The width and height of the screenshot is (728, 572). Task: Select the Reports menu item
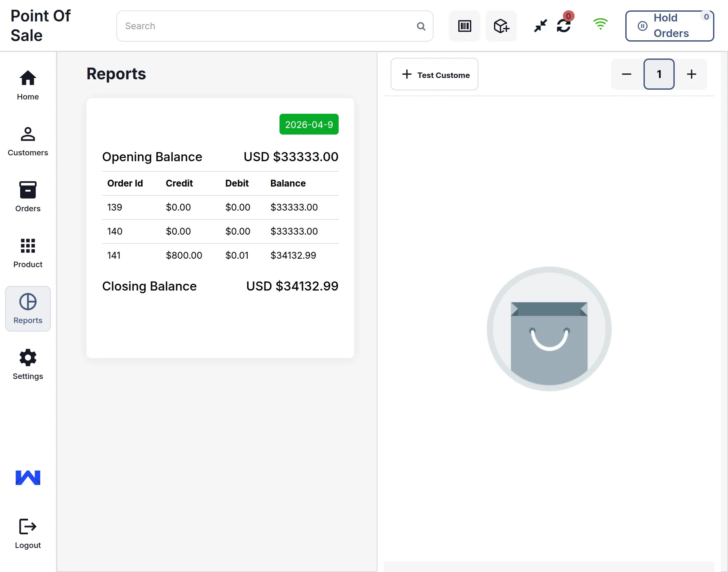pos(28,308)
